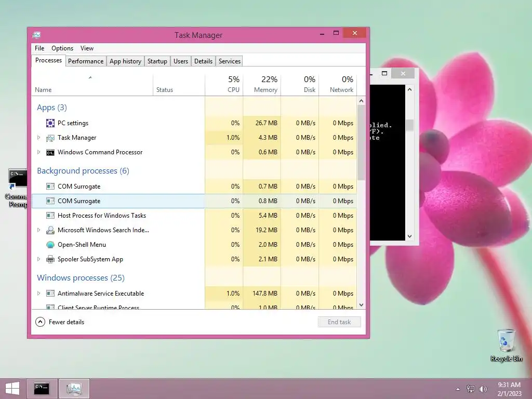This screenshot has height=399, width=532.
Task: Close the Command Prompt window
Action: point(403,73)
